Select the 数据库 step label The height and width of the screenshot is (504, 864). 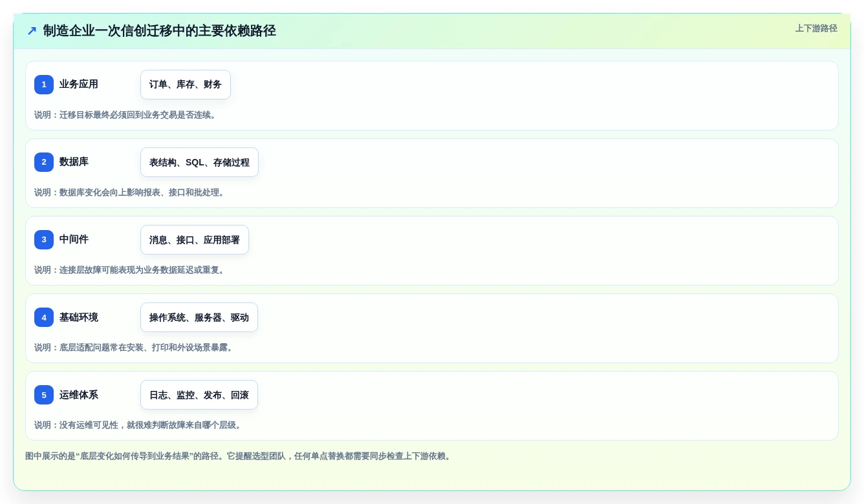pos(74,162)
